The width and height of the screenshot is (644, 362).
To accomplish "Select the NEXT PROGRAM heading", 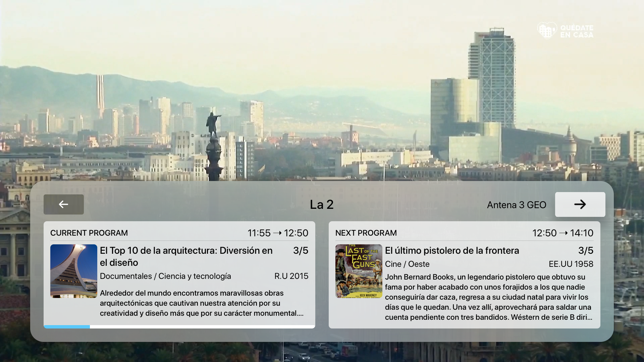I will [x=366, y=233].
